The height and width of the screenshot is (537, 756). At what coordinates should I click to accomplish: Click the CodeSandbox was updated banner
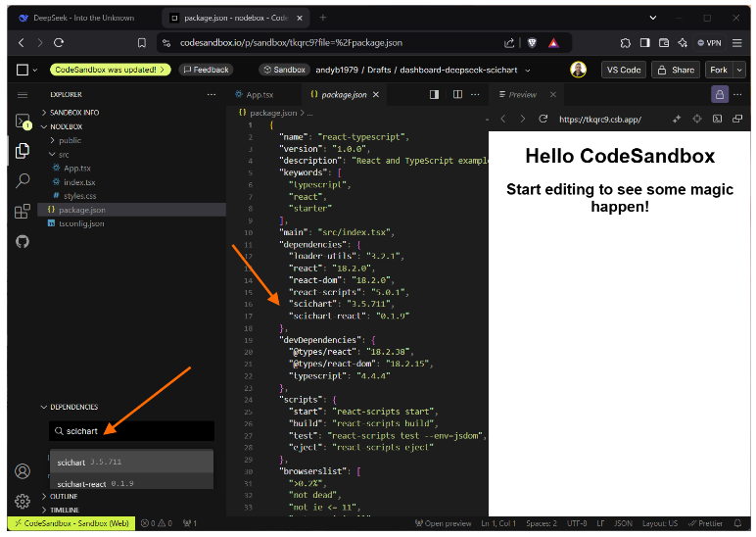click(111, 70)
